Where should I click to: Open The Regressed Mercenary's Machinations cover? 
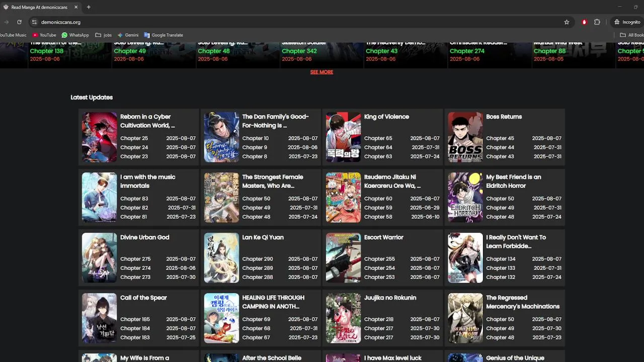tap(465, 318)
